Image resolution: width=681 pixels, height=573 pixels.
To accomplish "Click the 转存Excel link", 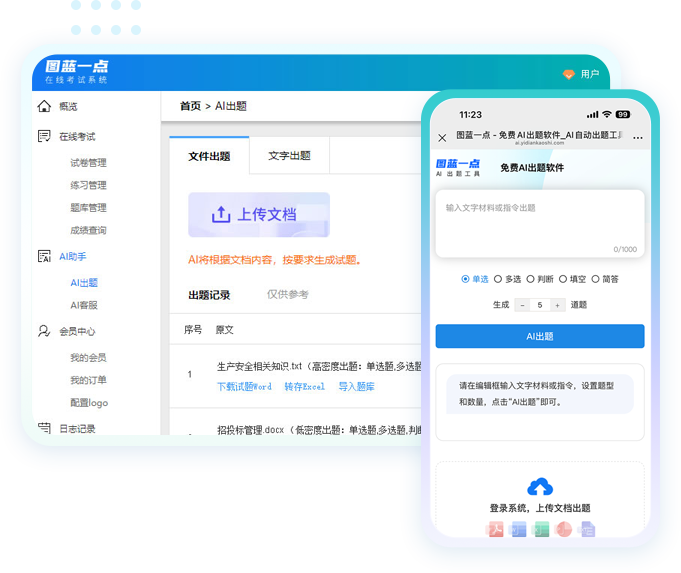I will pos(305,387).
